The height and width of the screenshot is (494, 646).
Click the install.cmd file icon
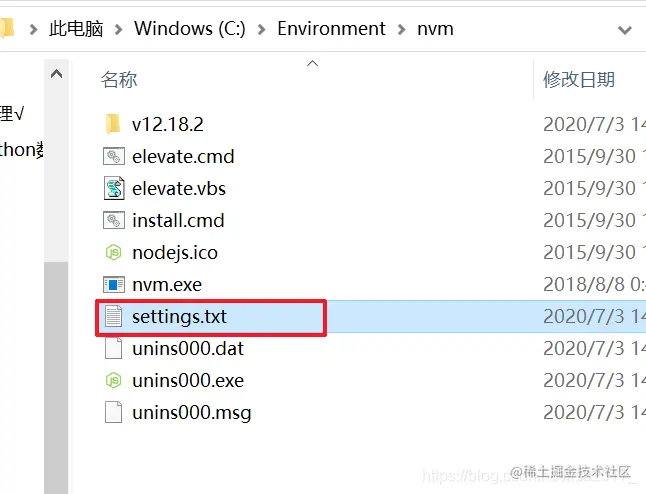113,220
